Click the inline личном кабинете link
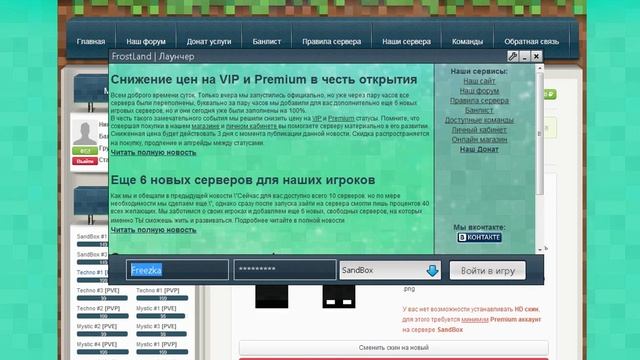The height and width of the screenshot is (360, 640). click(x=251, y=126)
